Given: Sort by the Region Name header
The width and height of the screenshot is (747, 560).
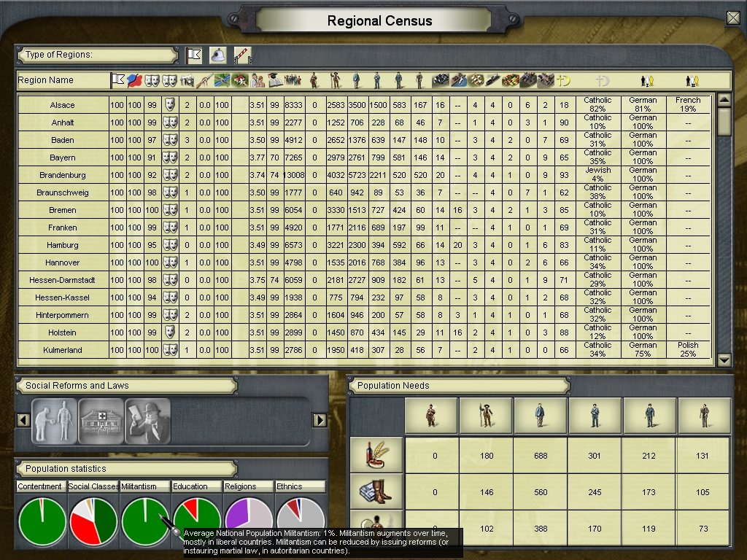Looking at the screenshot, I should 46,80.
